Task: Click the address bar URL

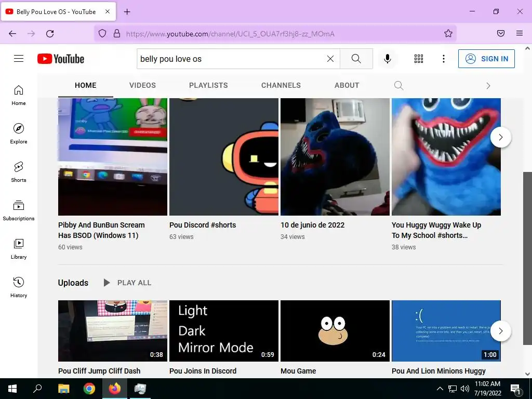Action: coord(230,34)
